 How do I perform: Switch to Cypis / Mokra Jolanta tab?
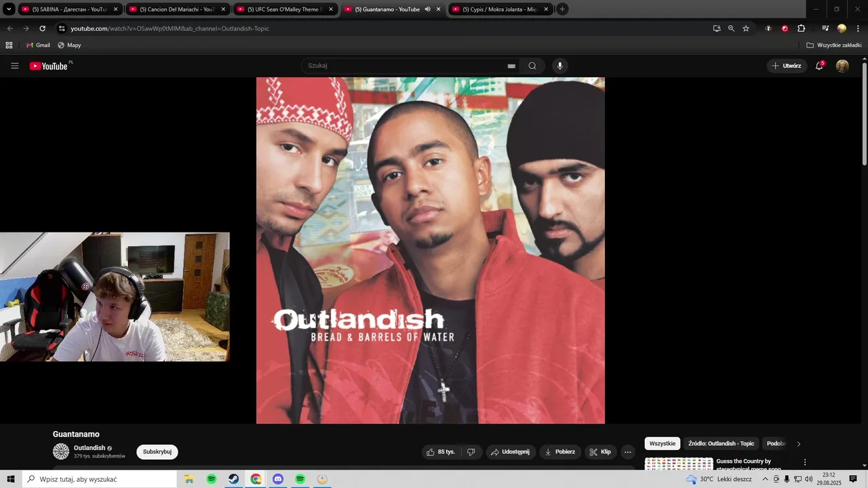(500, 9)
